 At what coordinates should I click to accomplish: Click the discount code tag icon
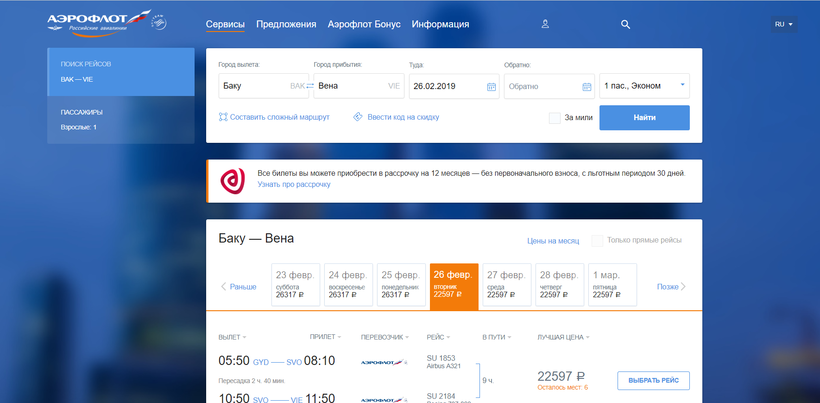point(358,117)
